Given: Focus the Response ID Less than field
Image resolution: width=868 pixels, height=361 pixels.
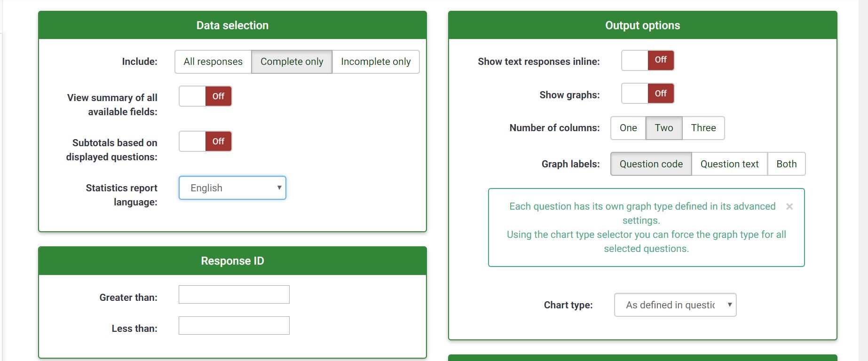Looking at the screenshot, I should 234,326.
